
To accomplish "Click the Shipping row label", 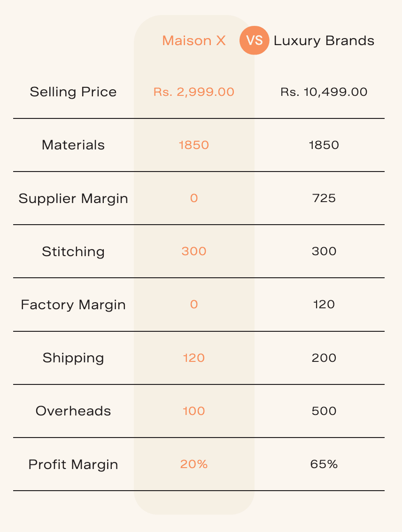I will tap(73, 358).
